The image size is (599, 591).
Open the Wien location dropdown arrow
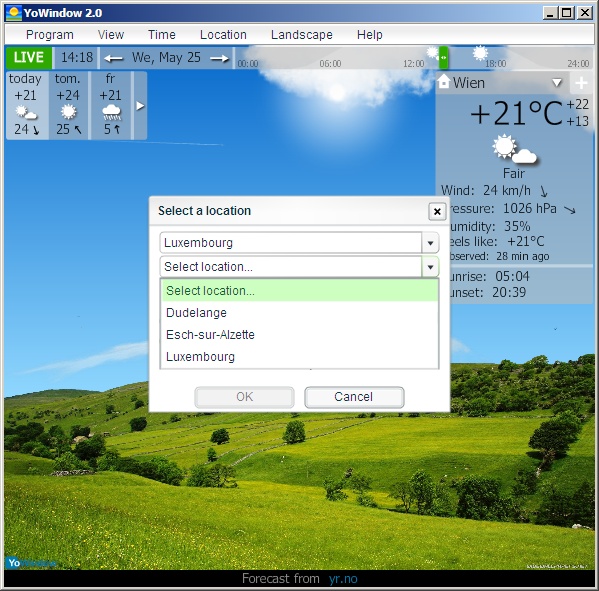coord(557,83)
